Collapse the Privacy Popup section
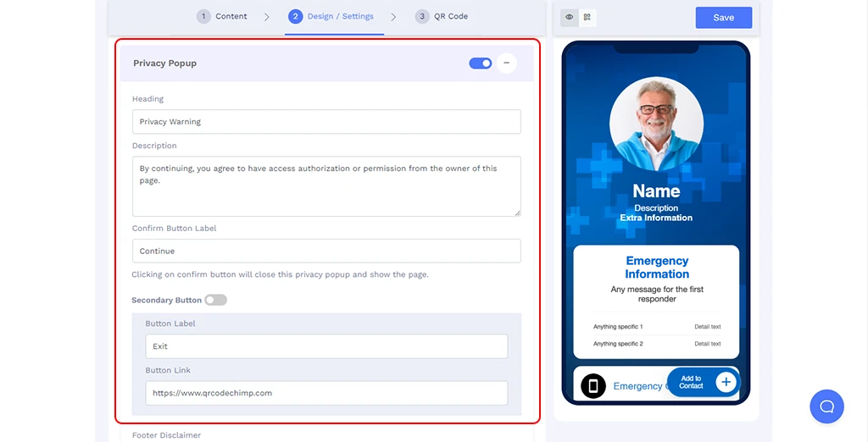The height and width of the screenshot is (442, 868). pos(507,63)
